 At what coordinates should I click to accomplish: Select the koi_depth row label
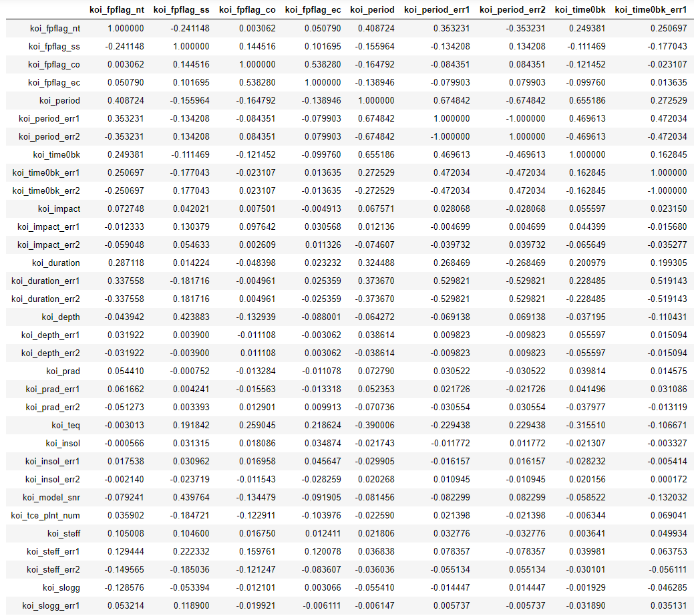(x=61, y=317)
